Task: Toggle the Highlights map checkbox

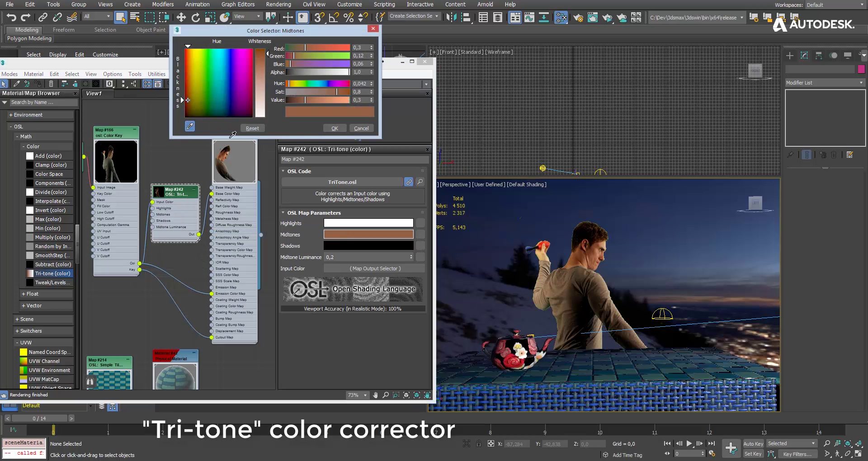Action: [x=420, y=223]
